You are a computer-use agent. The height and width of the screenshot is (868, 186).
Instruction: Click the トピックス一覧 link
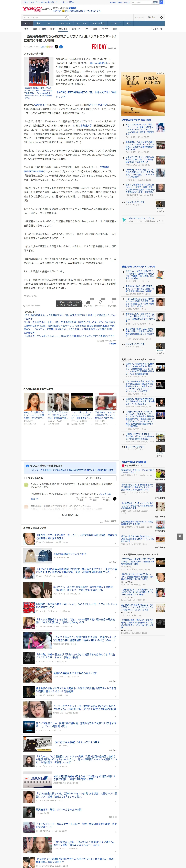tap(155, 29)
